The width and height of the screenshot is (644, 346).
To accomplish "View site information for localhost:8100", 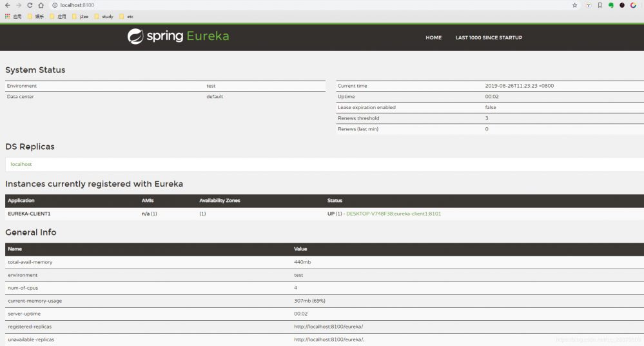I will (55, 5).
